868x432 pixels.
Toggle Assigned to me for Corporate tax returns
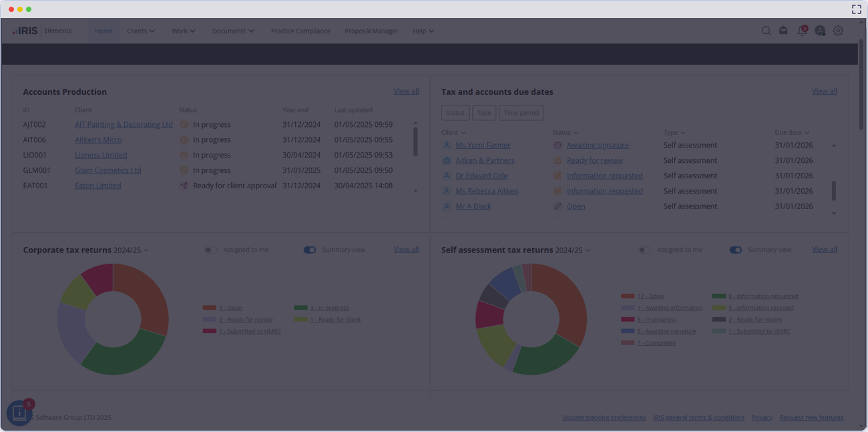coord(210,250)
